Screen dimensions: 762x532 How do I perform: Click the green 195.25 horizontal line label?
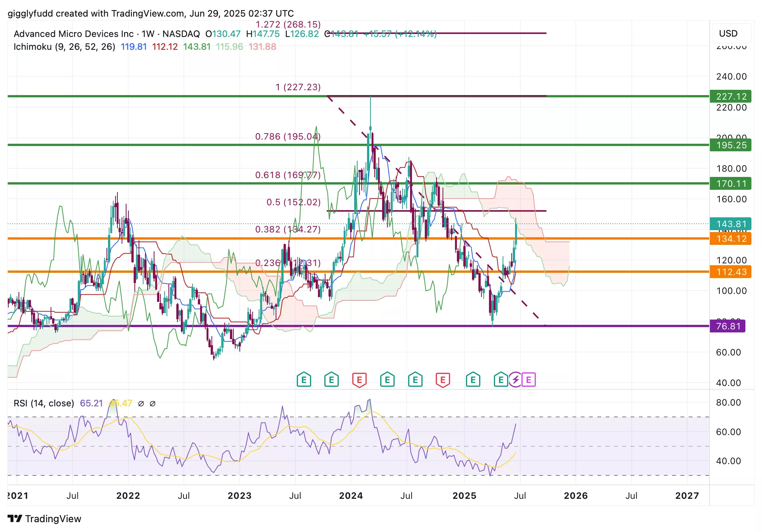[730, 145]
